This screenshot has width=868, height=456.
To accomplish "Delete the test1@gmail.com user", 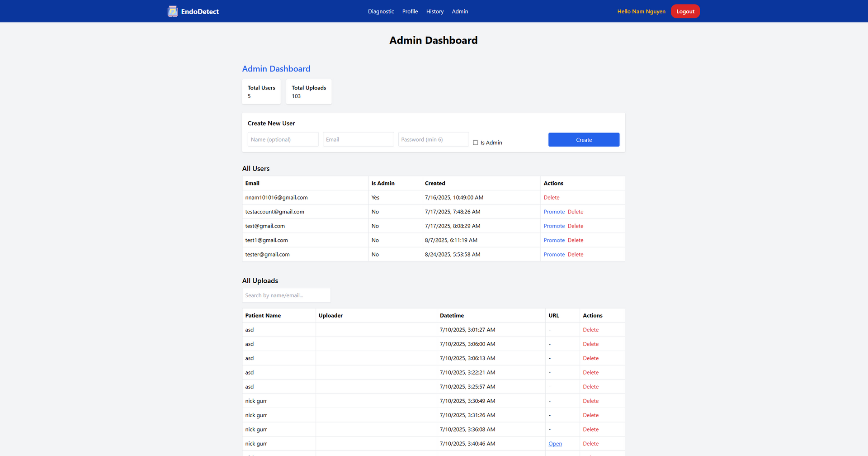I will (x=575, y=240).
